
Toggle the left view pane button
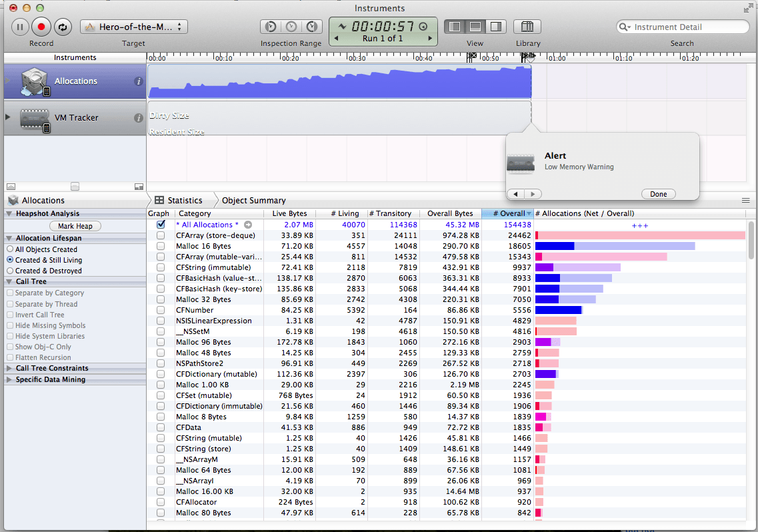tap(455, 27)
